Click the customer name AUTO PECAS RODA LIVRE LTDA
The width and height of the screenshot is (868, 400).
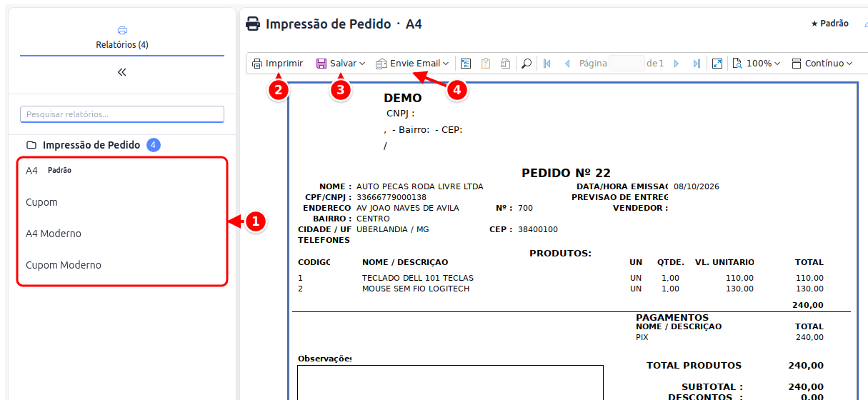click(419, 186)
